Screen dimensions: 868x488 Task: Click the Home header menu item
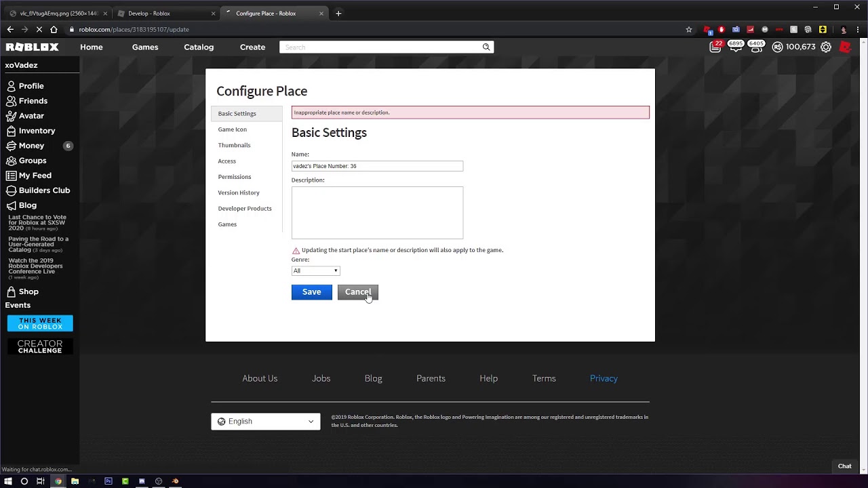tap(92, 47)
